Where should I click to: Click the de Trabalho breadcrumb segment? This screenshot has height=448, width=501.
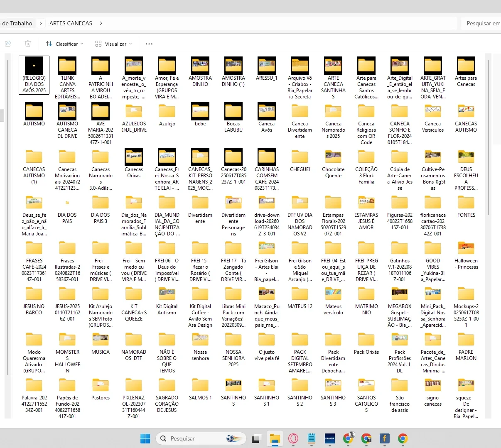point(17,23)
